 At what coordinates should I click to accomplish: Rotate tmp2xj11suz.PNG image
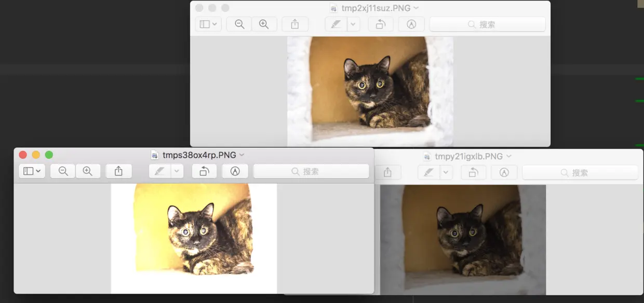coord(381,24)
